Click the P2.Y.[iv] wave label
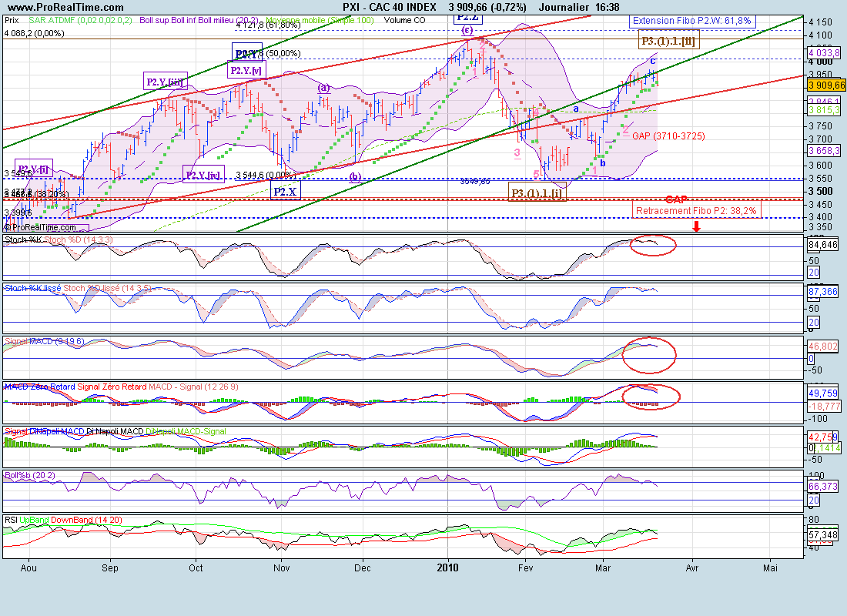Image resolution: width=847 pixels, height=616 pixels. point(203,175)
